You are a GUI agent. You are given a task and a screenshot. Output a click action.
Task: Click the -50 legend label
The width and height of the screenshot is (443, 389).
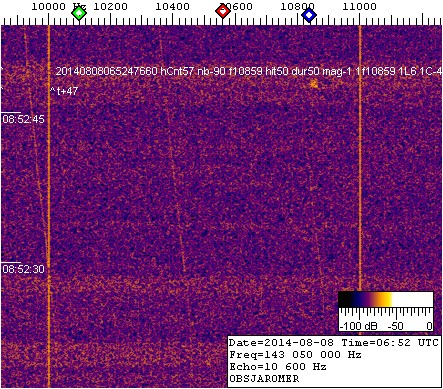[x=396, y=326]
